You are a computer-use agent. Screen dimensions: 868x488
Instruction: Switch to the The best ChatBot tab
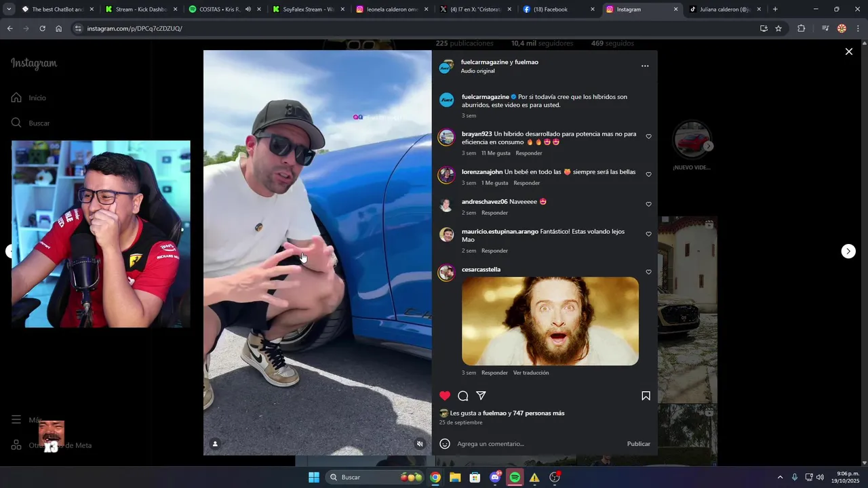pos(58,9)
